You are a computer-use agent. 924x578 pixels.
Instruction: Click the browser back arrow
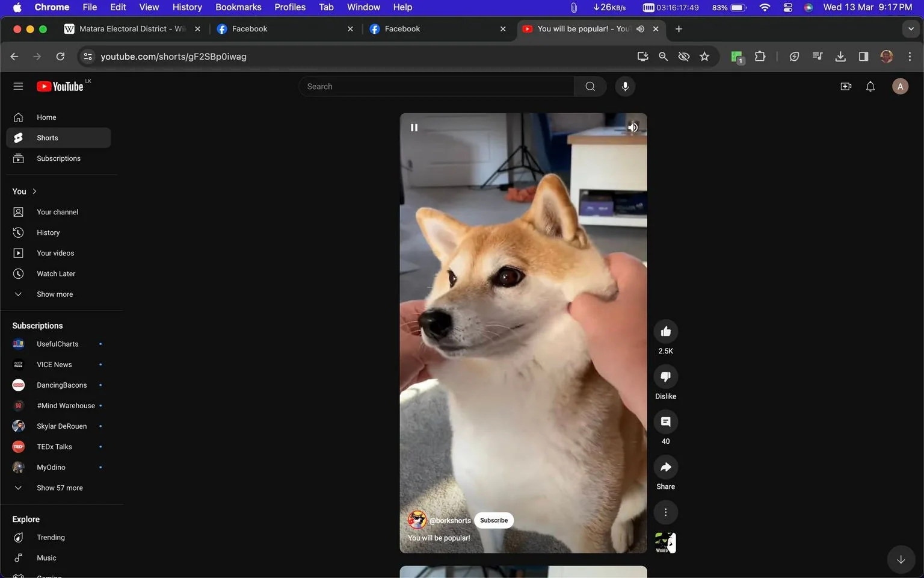pos(14,57)
